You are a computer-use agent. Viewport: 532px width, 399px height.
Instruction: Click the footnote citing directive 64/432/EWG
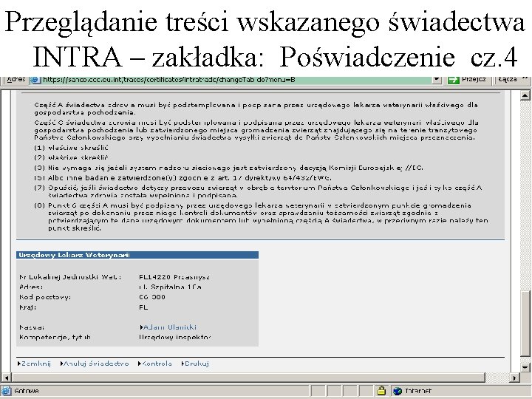183,178
